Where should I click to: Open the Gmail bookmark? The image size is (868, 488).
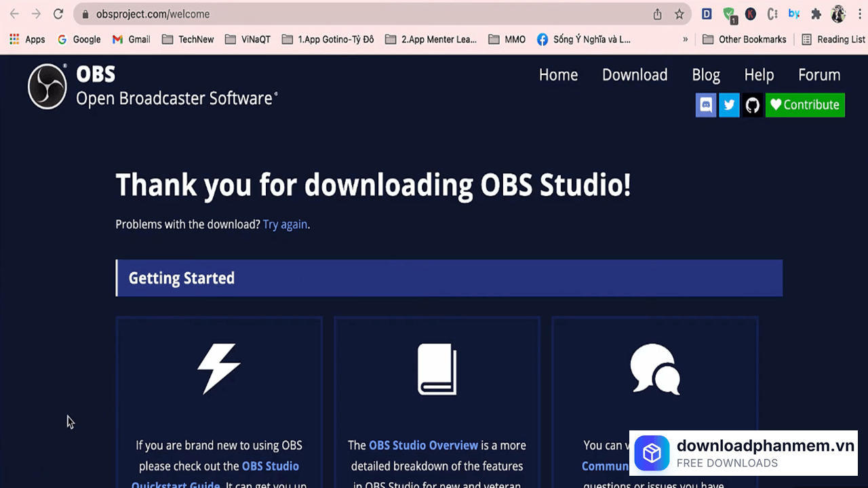coord(131,39)
